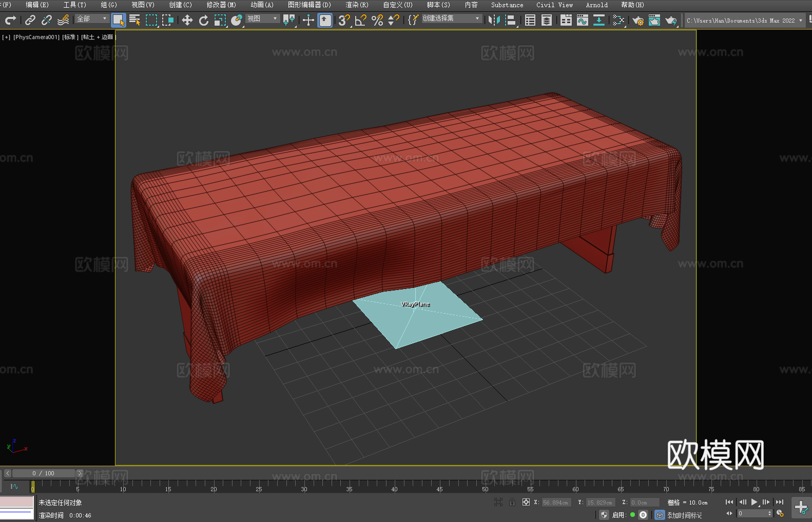Open selection filter dropdown 全部
The width and height of the screenshot is (812, 522).
(x=92, y=19)
